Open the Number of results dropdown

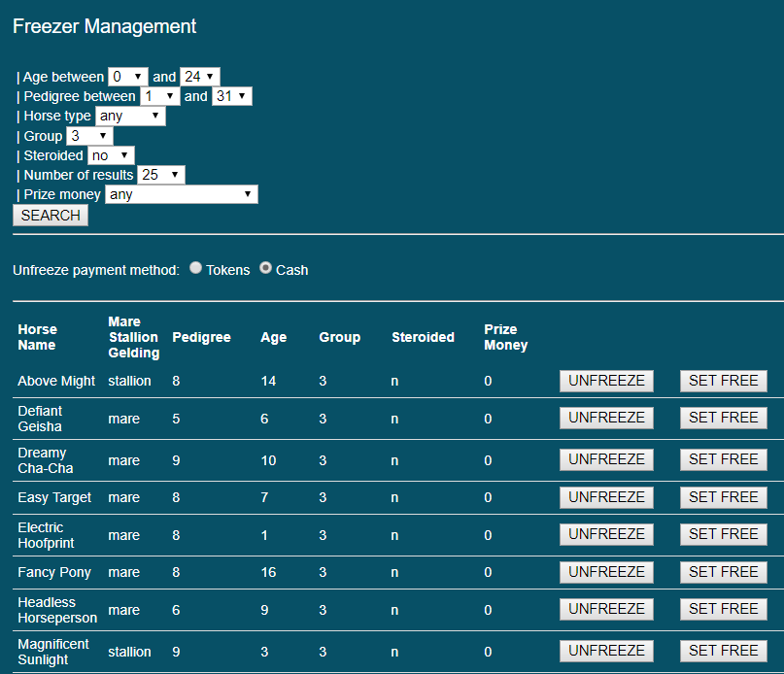pos(161,175)
